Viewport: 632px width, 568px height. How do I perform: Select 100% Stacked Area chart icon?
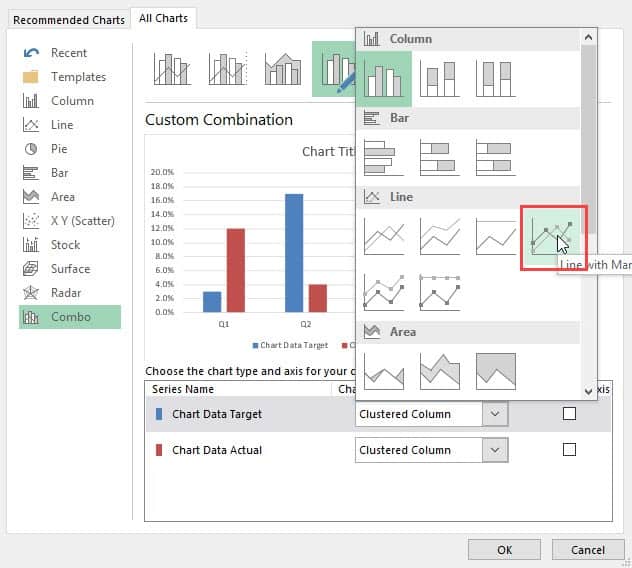coord(495,371)
